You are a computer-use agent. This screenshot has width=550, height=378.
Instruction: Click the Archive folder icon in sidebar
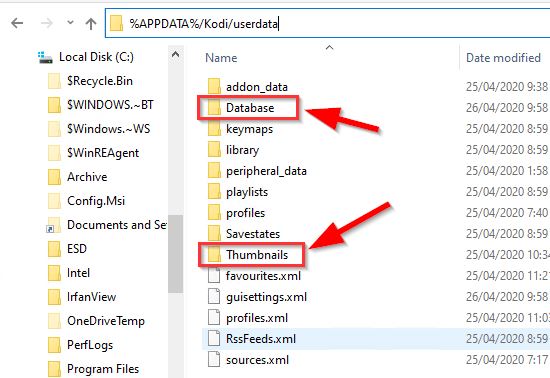(54, 177)
